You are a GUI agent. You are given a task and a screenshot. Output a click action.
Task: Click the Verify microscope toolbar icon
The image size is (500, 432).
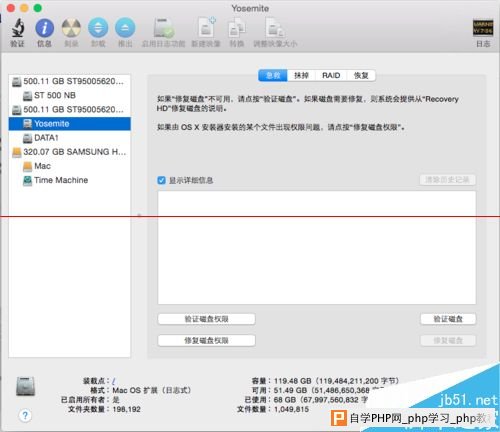pos(18,28)
